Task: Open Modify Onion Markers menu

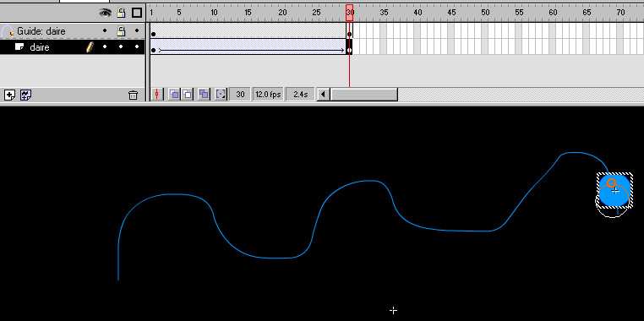Action: click(221, 95)
